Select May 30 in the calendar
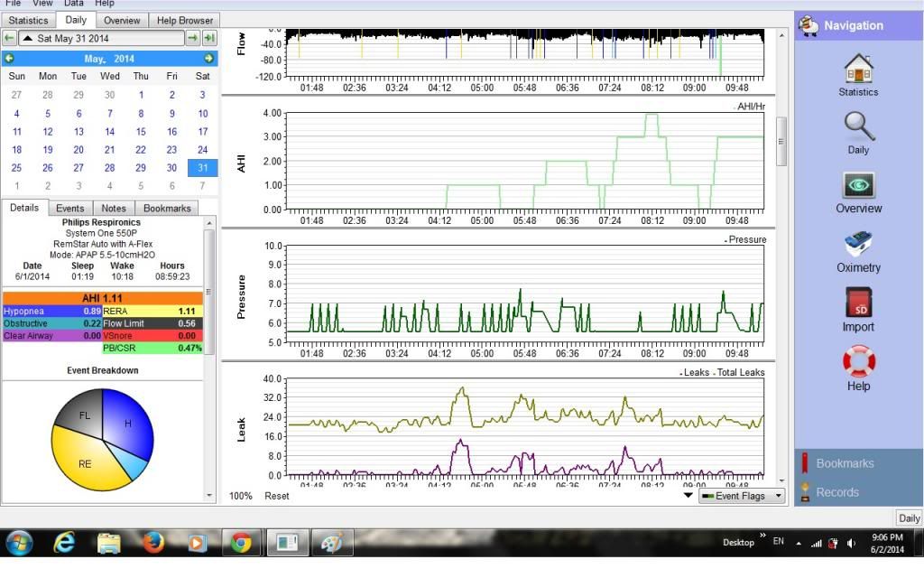The image size is (924, 578). pos(171,168)
